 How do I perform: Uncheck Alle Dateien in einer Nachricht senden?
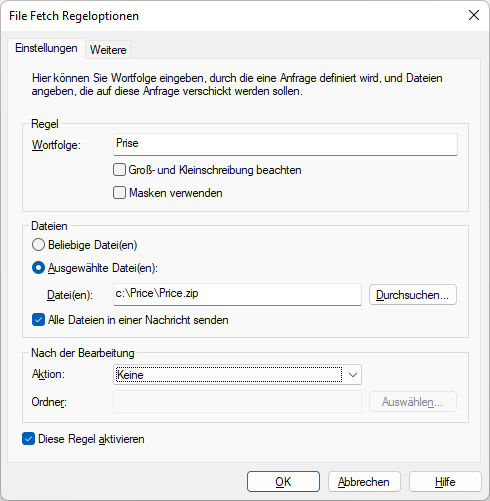tap(38, 320)
